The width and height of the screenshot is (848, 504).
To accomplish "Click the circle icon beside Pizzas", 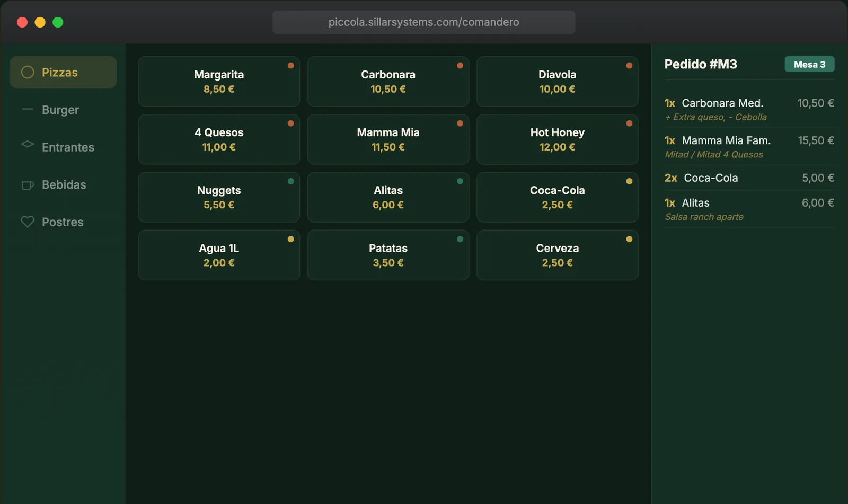I will (x=28, y=72).
